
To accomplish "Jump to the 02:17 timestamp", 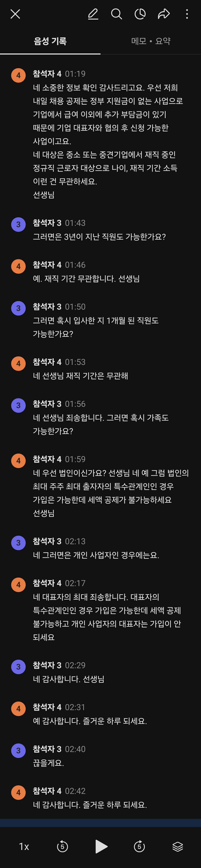I will coord(75,583).
